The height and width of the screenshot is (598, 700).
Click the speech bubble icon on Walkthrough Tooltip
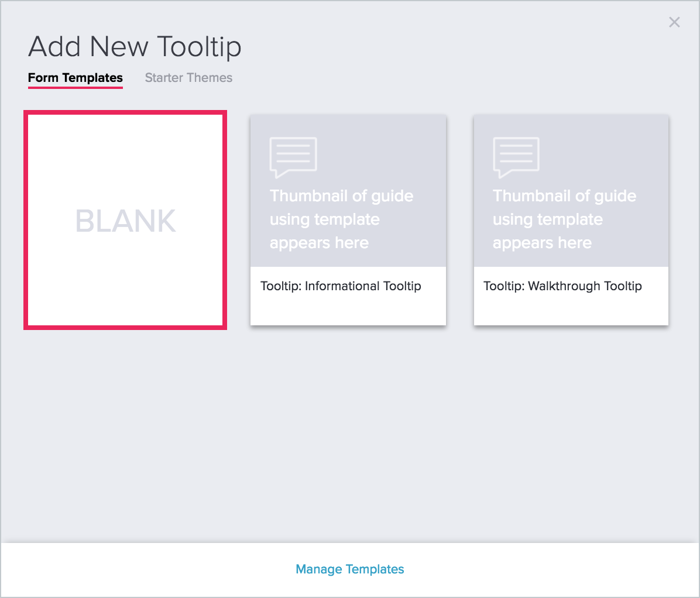pyautogui.click(x=516, y=155)
